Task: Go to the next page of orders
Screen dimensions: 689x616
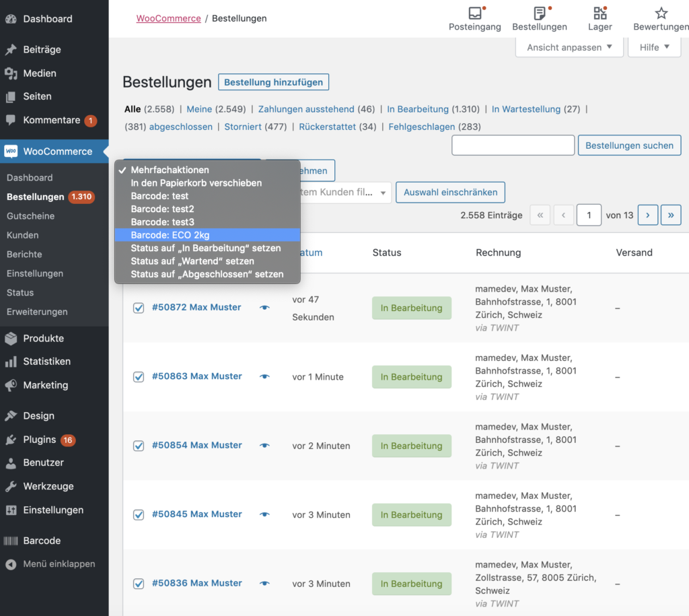Action: tap(648, 215)
